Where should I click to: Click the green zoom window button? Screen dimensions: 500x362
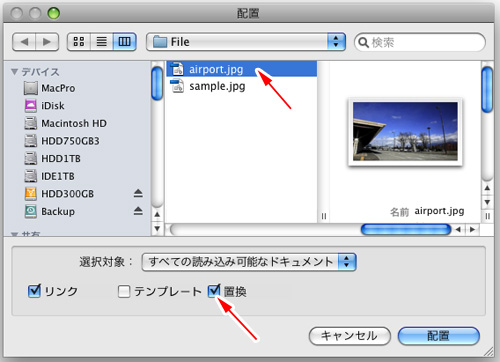53,13
